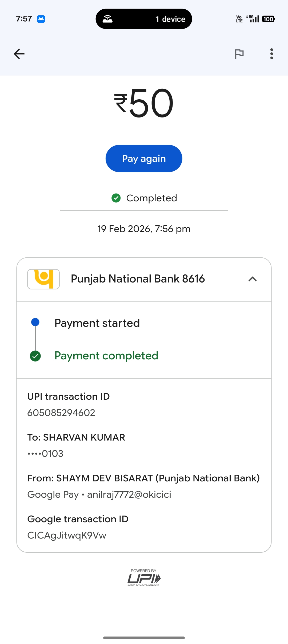The image size is (288, 644).
Task: Tap the ₹50 payment amount
Action: pos(144,103)
